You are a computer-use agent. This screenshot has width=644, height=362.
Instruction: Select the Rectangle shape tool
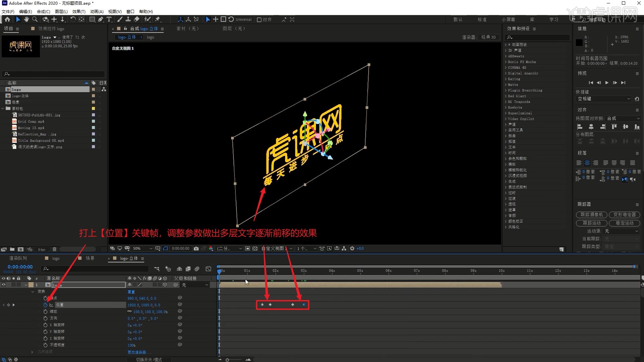pyautogui.click(x=92, y=19)
